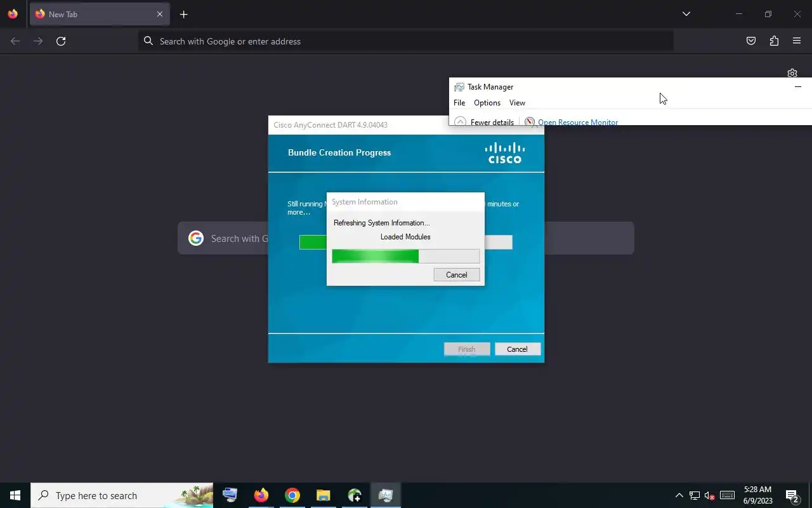Minimize the Task Manager window
This screenshot has height=508, width=812.
click(x=798, y=87)
